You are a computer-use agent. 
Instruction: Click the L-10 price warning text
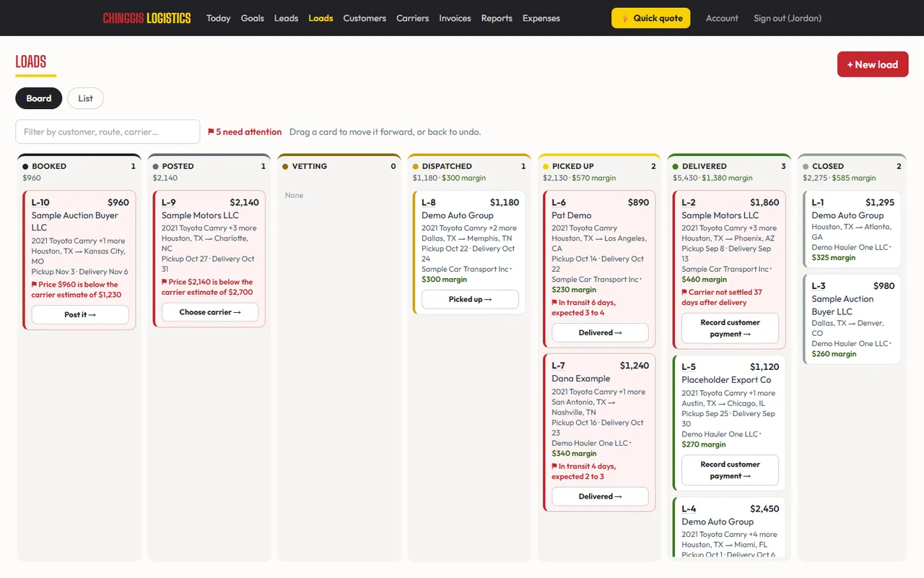[77, 290]
